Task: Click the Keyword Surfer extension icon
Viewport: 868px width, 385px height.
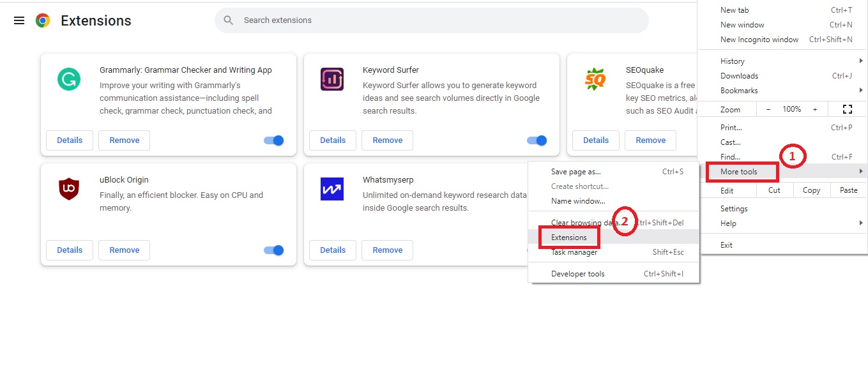Action: (332, 79)
